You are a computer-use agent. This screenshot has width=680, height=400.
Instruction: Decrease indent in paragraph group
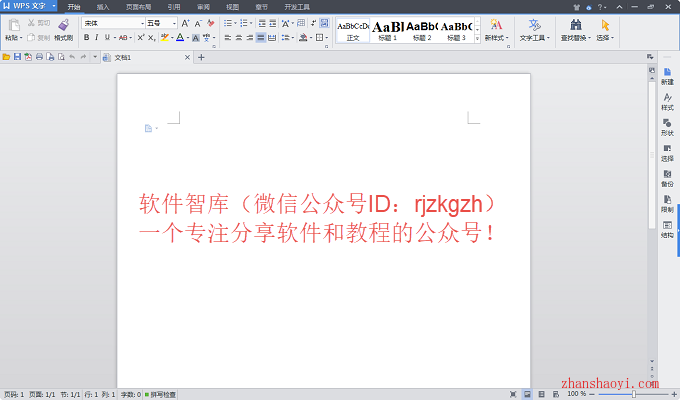(262, 23)
